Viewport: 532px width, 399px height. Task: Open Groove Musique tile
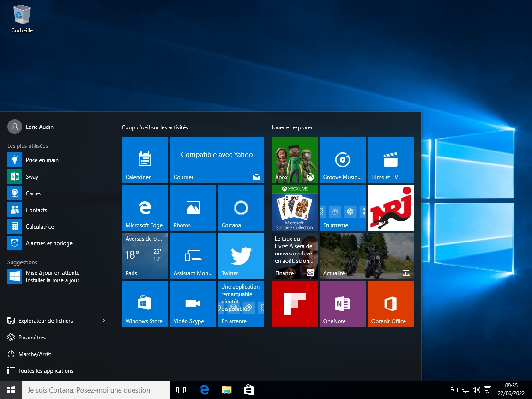click(x=342, y=160)
